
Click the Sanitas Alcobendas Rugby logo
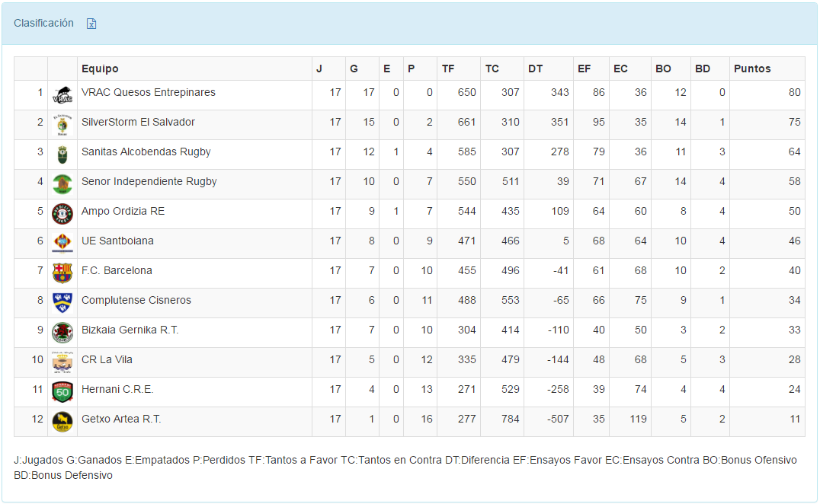[x=62, y=155]
